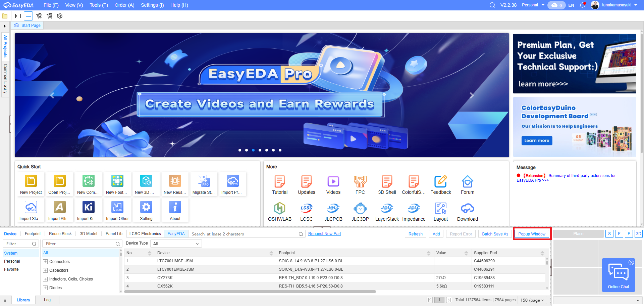Toggle the 3D preview button
The image size is (644, 306).
(x=638, y=234)
